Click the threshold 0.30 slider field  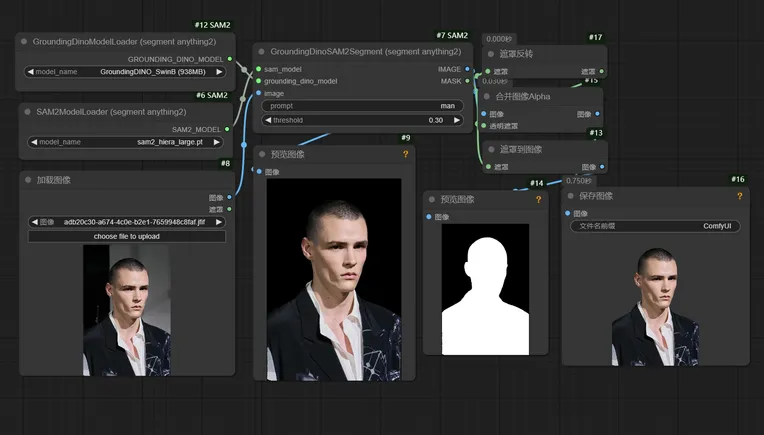coord(363,120)
